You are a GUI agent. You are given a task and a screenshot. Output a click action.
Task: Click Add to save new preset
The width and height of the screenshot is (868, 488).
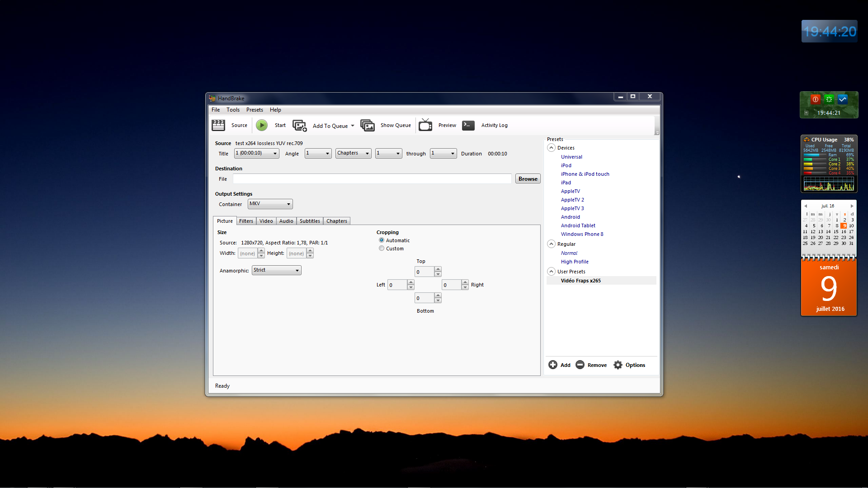click(x=561, y=365)
